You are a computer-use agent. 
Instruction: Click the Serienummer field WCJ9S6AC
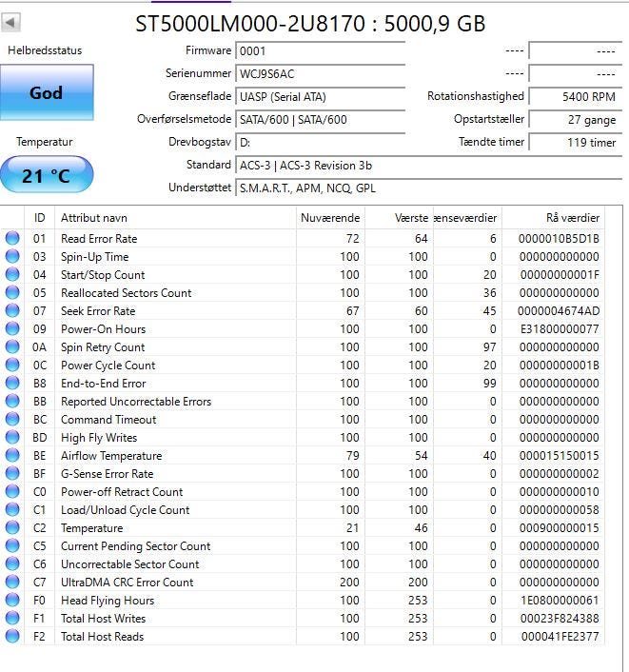tap(320, 73)
